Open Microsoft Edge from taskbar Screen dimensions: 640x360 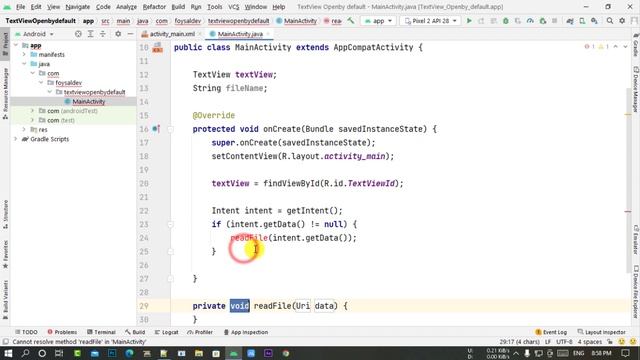129,353
